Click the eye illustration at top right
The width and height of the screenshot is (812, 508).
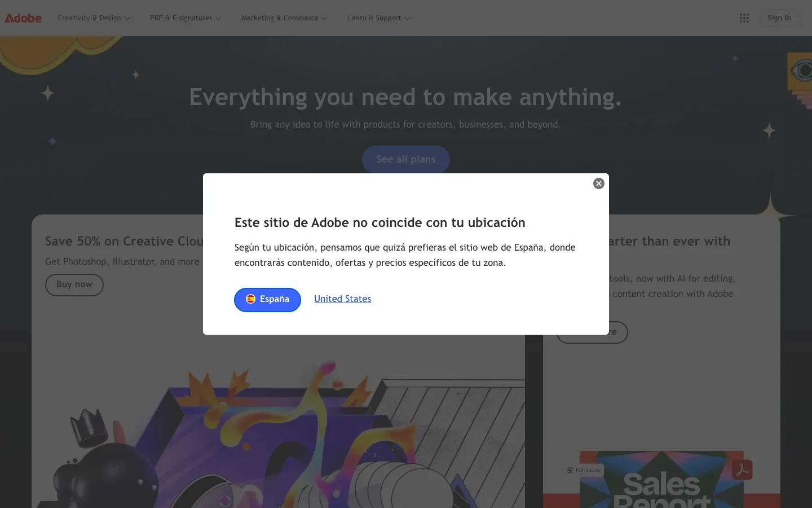click(x=803, y=70)
